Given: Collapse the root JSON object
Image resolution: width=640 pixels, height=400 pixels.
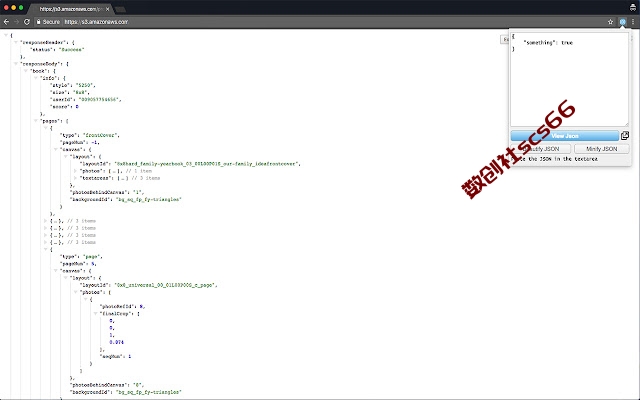Looking at the screenshot, I should click(6, 35).
